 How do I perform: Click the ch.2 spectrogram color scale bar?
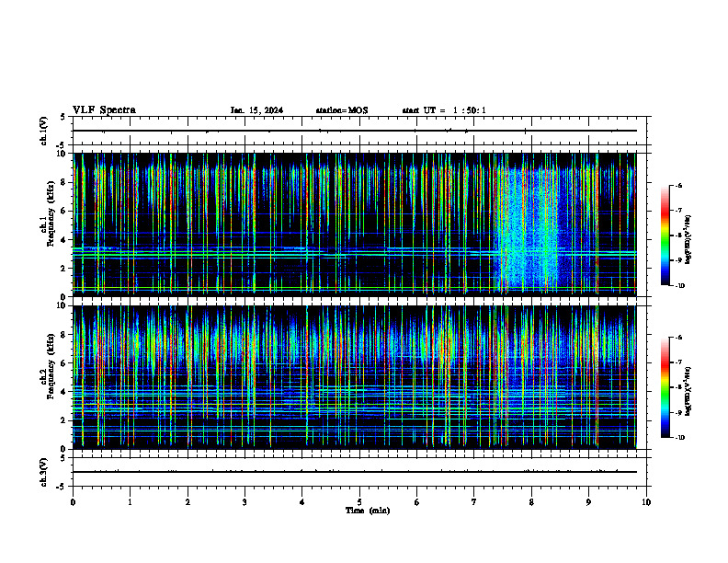pos(665,387)
